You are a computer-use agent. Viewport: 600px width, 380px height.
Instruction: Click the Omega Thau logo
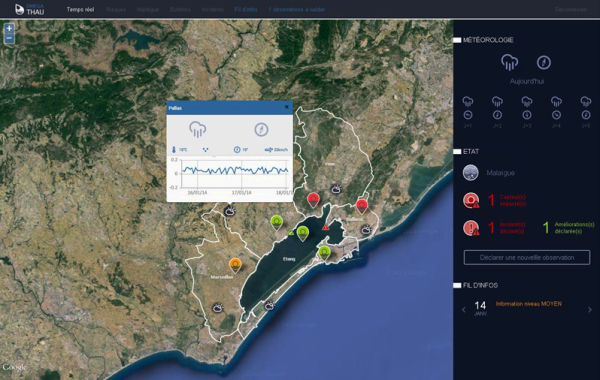click(29, 9)
